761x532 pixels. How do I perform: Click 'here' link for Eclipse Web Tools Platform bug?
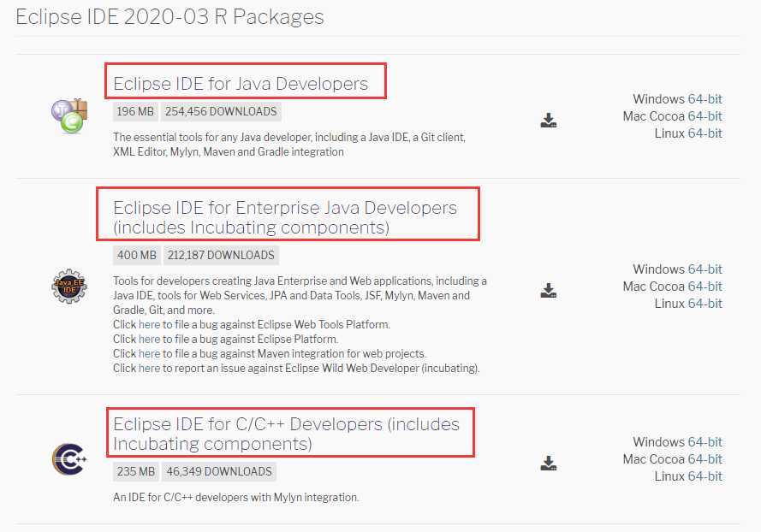(150, 324)
